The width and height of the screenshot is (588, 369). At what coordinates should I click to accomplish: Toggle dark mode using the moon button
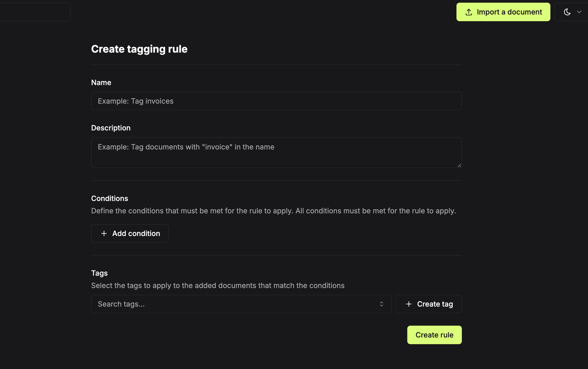[567, 12]
